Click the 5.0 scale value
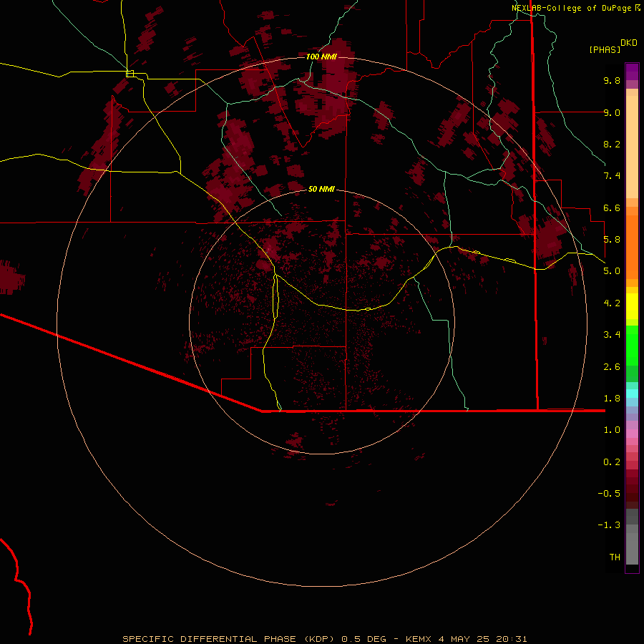This screenshot has height=644, width=644. pyautogui.click(x=612, y=271)
